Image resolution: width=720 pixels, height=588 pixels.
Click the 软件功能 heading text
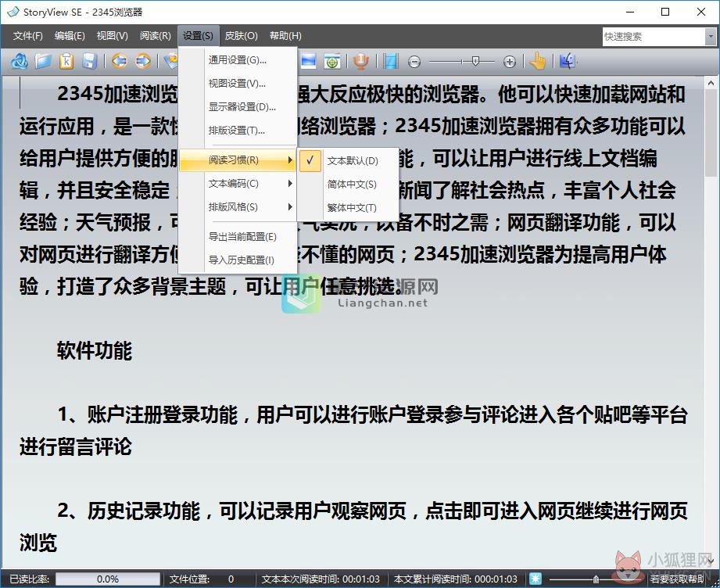click(94, 350)
